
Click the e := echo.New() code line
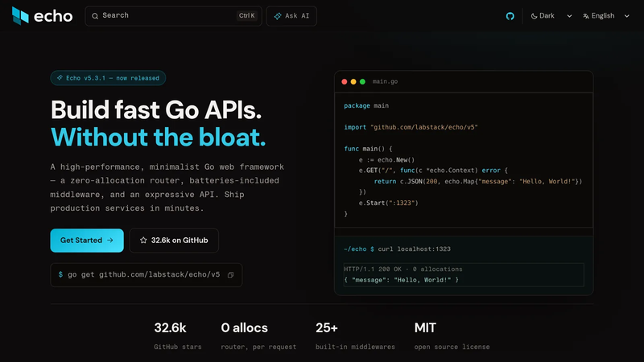386,159
